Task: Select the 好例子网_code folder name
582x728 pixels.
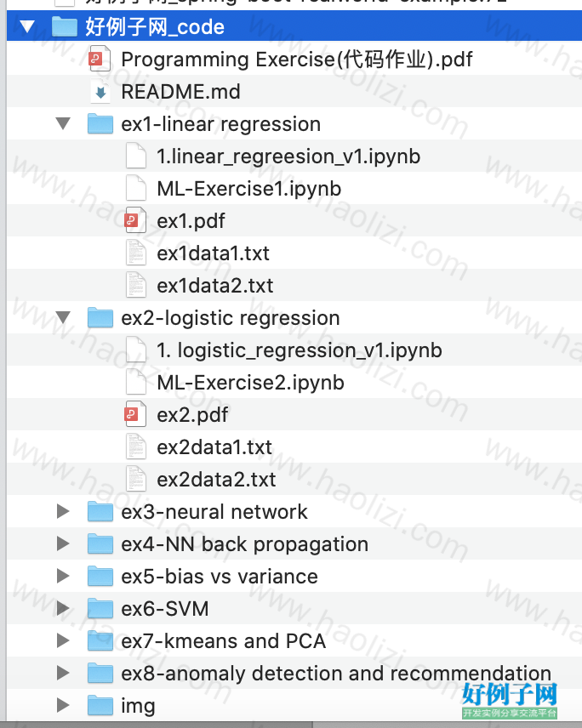Action: click(155, 27)
